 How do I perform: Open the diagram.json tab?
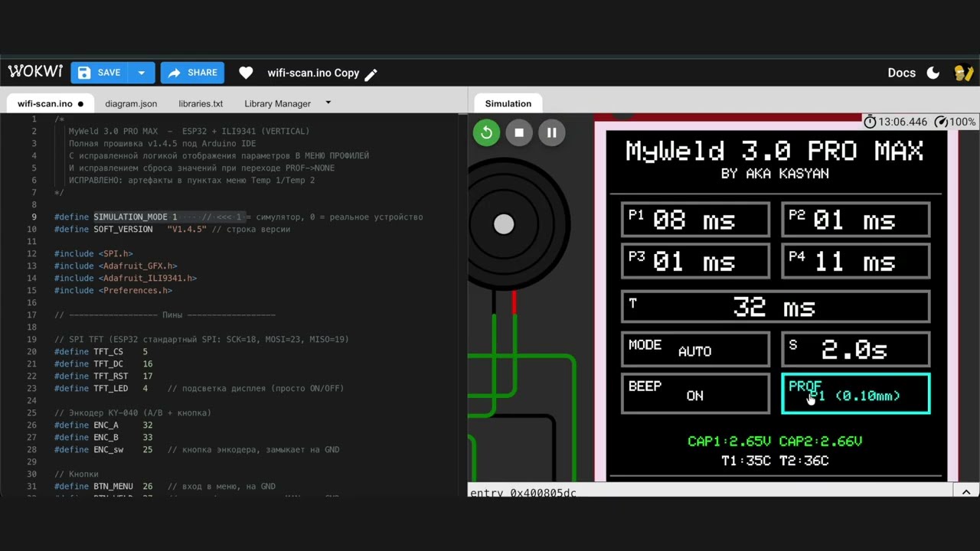pyautogui.click(x=131, y=103)
